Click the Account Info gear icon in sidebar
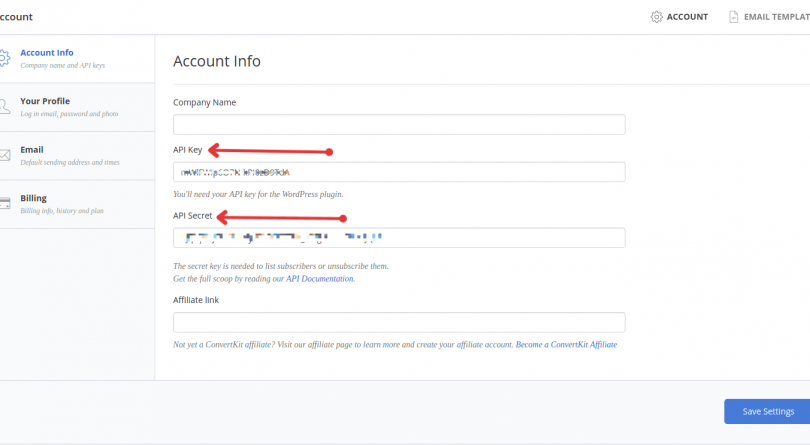810x445 pixels. pos(4,58)
